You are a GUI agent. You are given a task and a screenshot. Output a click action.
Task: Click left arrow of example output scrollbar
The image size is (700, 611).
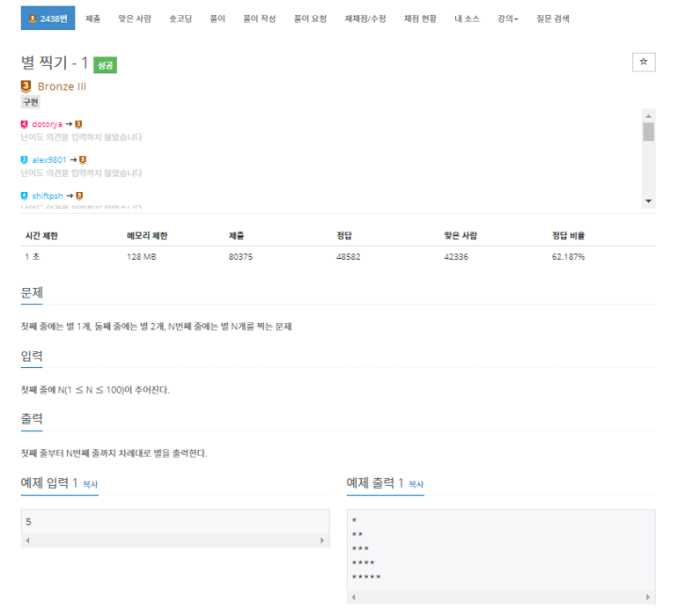(353, 597)
